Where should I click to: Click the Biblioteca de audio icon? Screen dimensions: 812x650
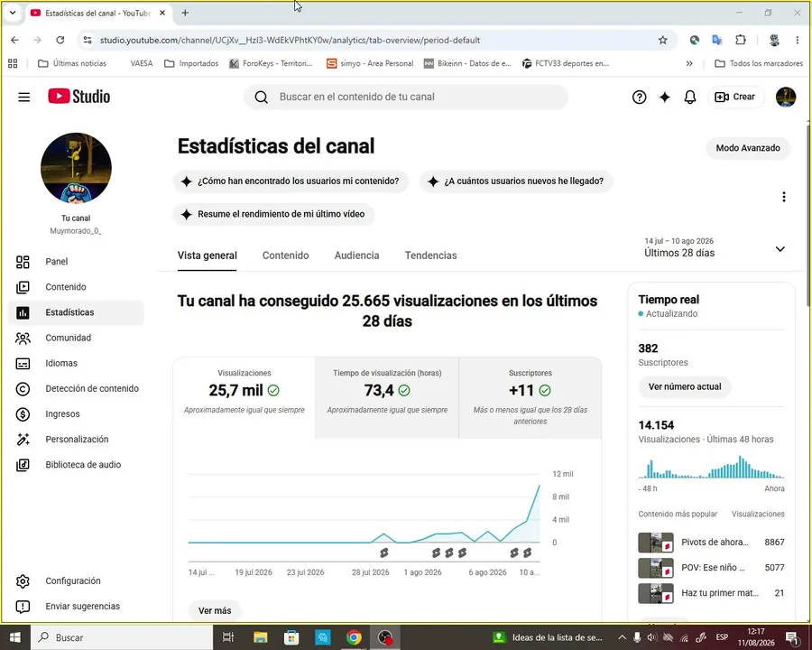pos(23,465)
